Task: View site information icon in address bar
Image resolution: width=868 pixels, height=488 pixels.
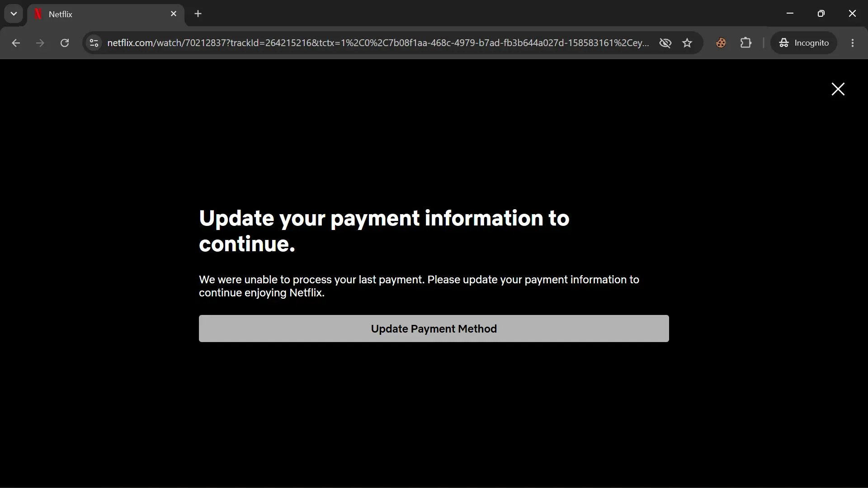Action: click(x=94, y=43)
